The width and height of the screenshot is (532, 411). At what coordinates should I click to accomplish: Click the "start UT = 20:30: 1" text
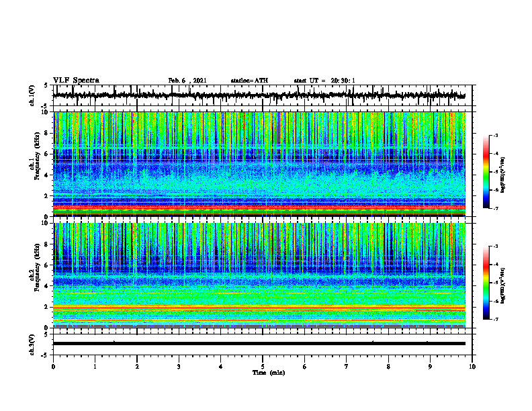pos(324,81)
